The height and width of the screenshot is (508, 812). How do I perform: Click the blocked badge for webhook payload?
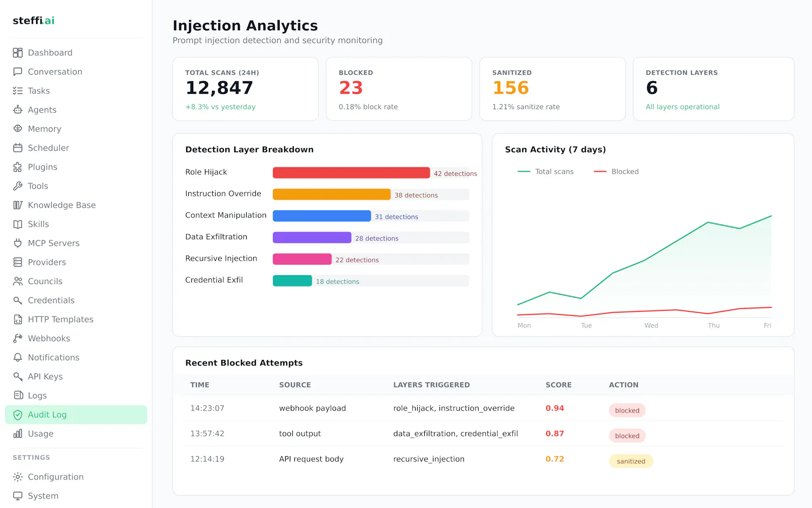pos(627,410)
